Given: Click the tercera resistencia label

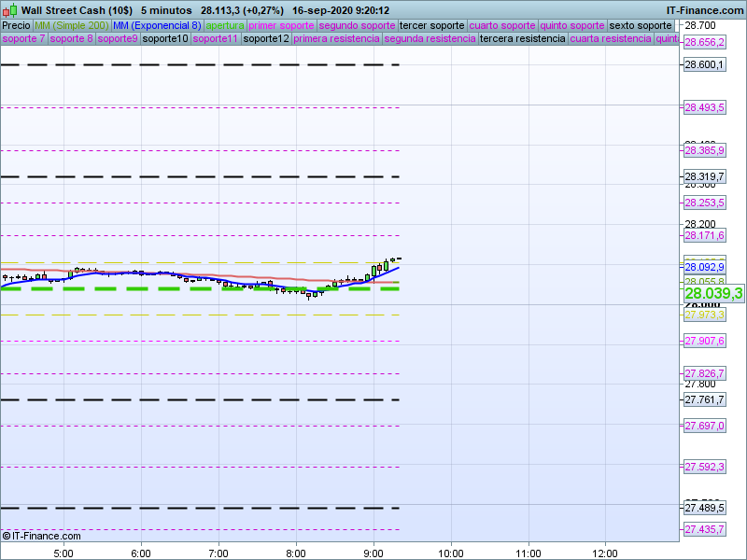Looking at the screenshot, I should (522, 39).
